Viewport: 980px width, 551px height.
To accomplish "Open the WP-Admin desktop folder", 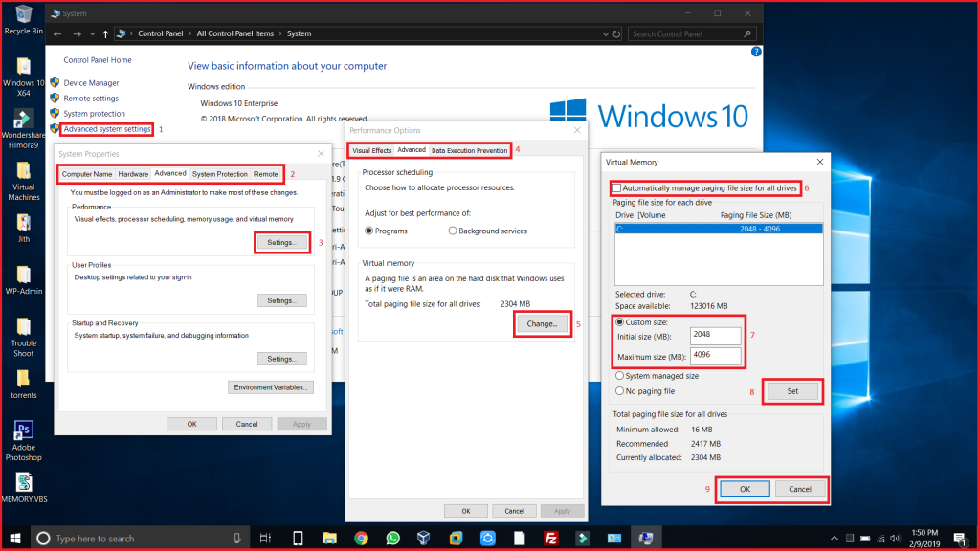I will 24,280.
